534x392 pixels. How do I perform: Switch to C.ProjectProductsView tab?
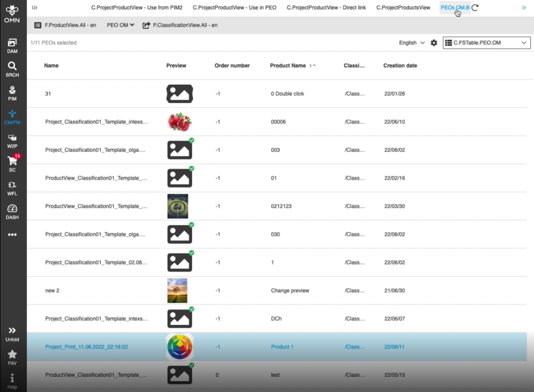(x=403, y=8)
